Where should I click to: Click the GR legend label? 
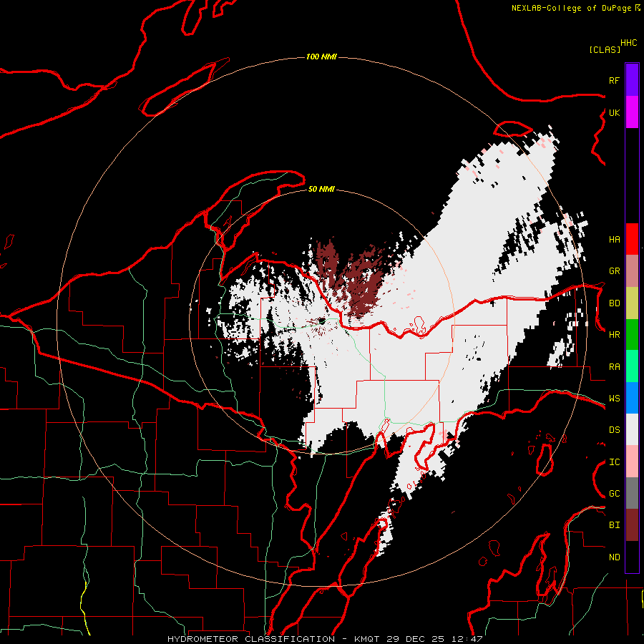coord(614,271)
